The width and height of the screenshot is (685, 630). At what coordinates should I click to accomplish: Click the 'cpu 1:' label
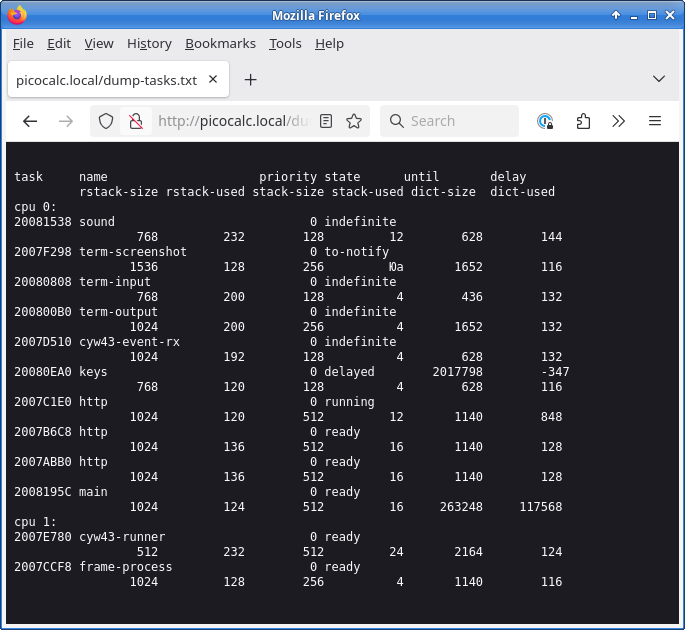coord(35,522)
